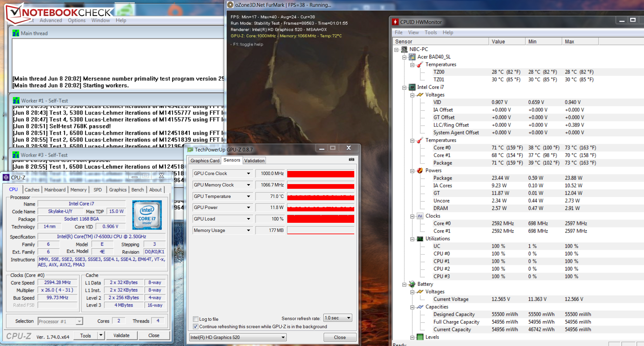Open the CPU-Z Tools dropdown arrow

[x=101, y=335]
